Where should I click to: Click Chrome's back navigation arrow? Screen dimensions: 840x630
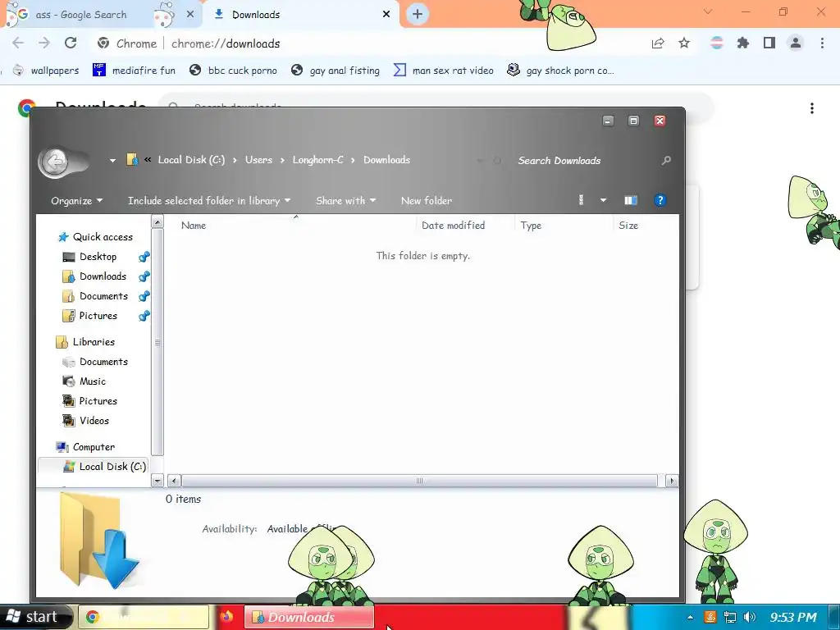point(18,43)
